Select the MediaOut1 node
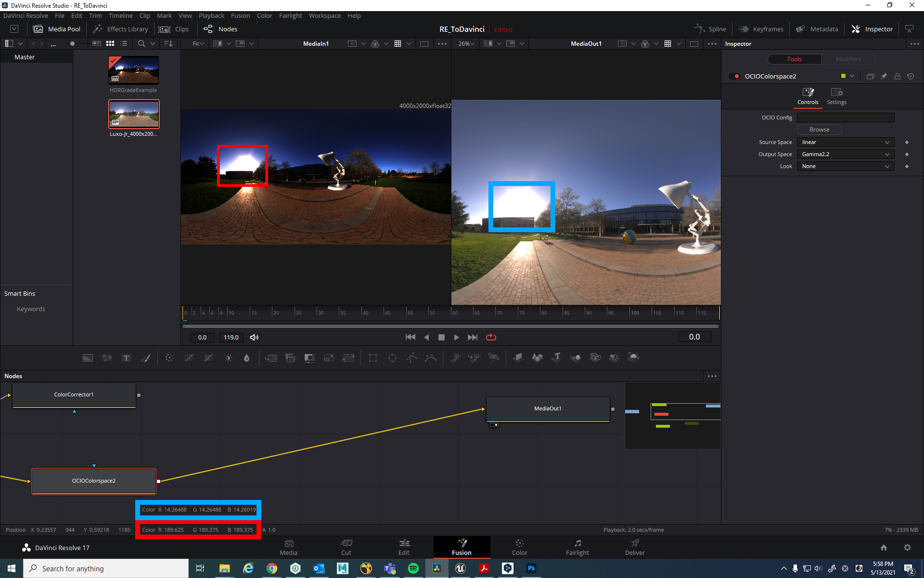 (548, 409)
